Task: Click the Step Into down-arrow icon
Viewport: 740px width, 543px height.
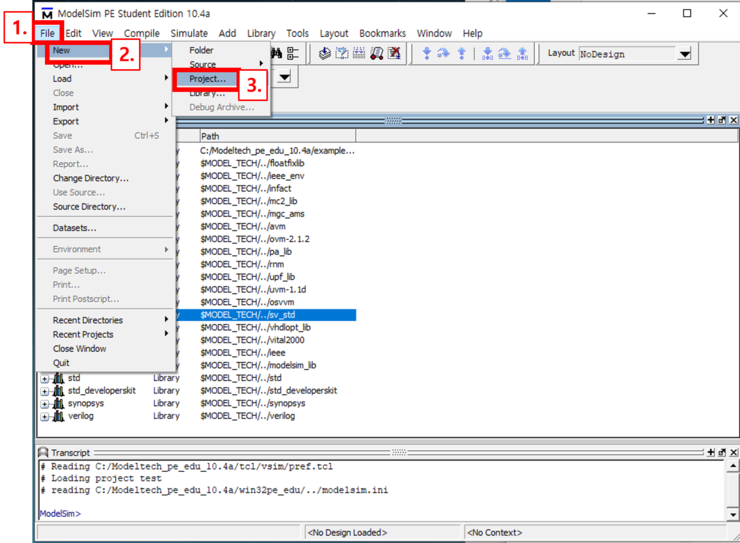Action: click(427, 53)
